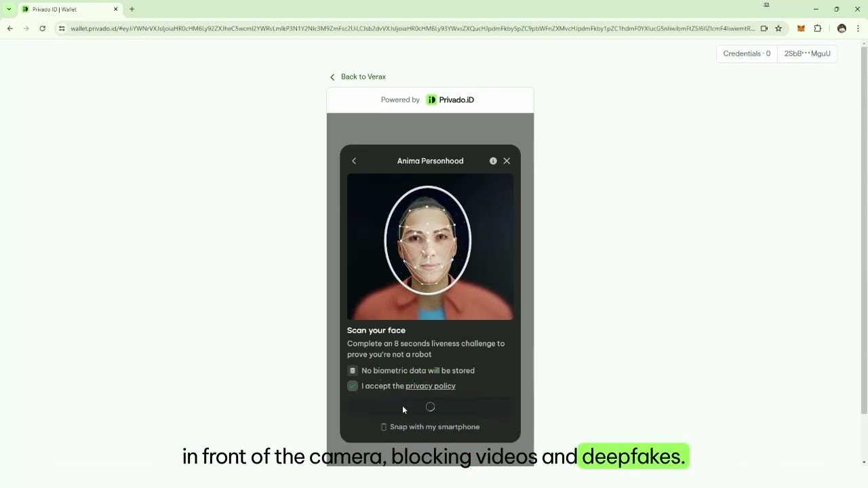Click the Anima Personhood title text

click(431, 161)
